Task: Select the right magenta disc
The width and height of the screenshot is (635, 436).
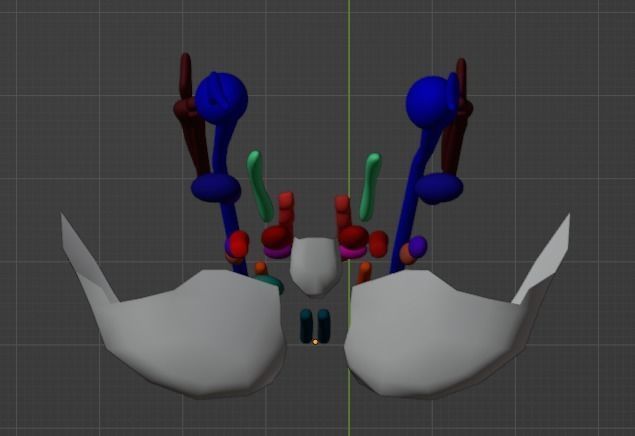Action: [x=352, y=253]
